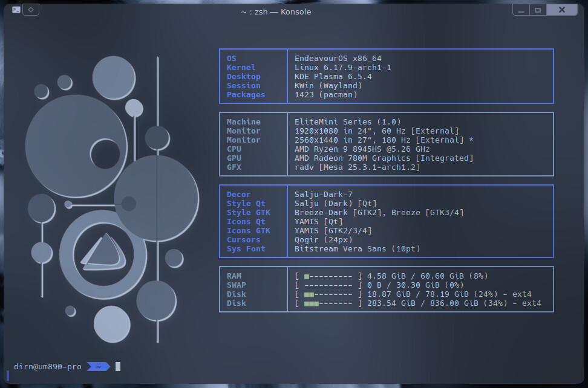Toggle the pin-on-all-desktops titlebar button
The image size is (588, 388).
point(31,10)
